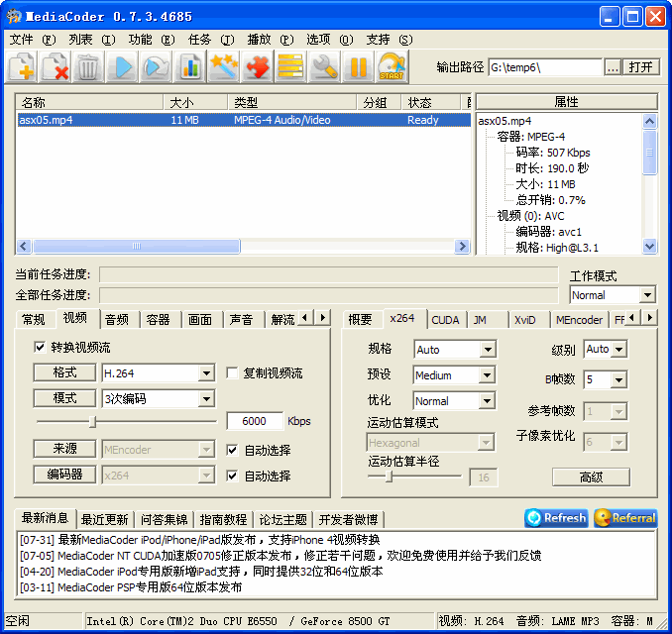This screenshot has width=672, height=634.
Task: Click the 视频 (0): AVC tree node
Action: click(530, 216)
